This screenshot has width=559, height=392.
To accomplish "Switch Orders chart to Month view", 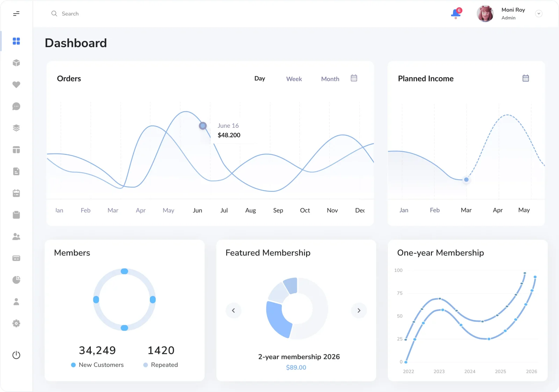I will (330, 79).
